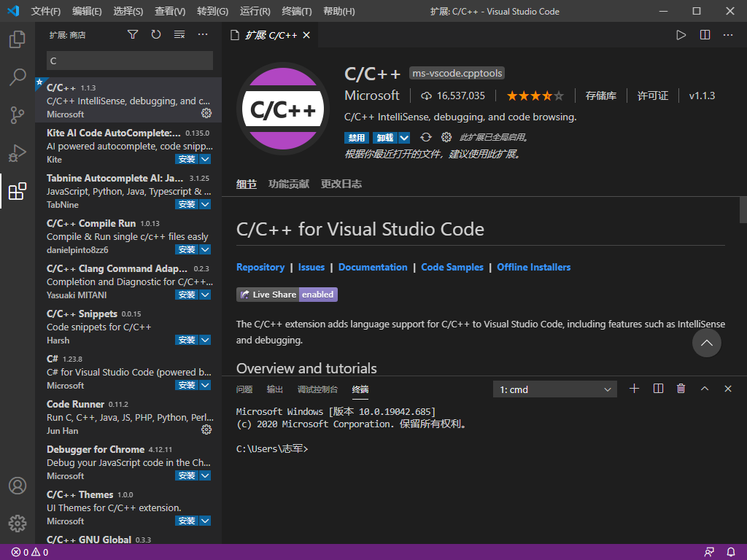Expand install dropdown for C/C++ Compile Run

tap(205, 249)
